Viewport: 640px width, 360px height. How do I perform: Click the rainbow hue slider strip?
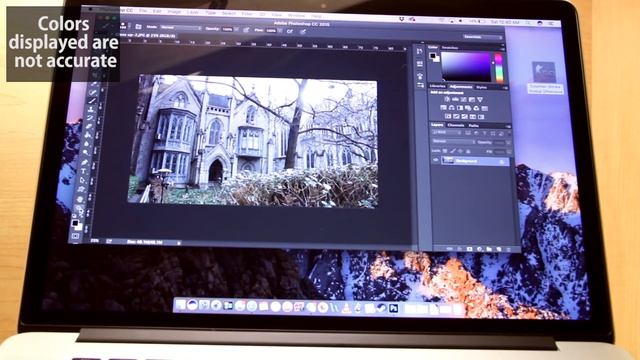point(499,68)
